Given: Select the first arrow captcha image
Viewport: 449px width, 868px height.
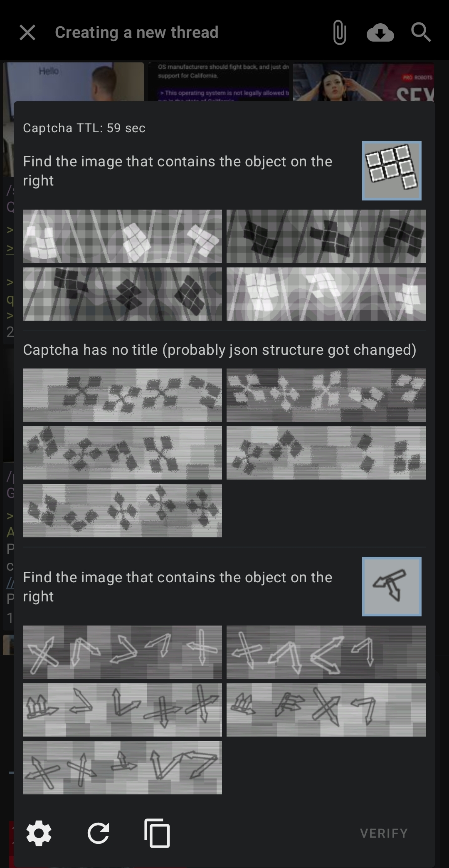Looking at the screenshot, I should click(122, 652).
